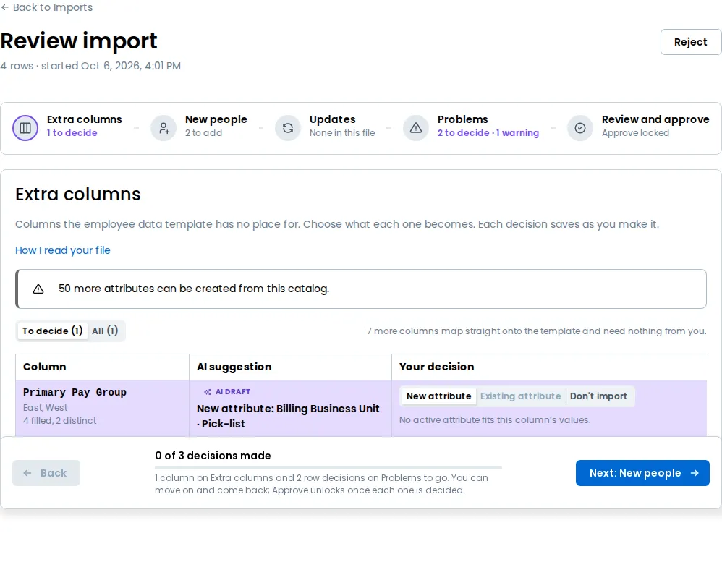The height and width of the screenshot is (588, 722).
Task: Choose New attribute for Primary Pay Group
Action: (439, 396)
